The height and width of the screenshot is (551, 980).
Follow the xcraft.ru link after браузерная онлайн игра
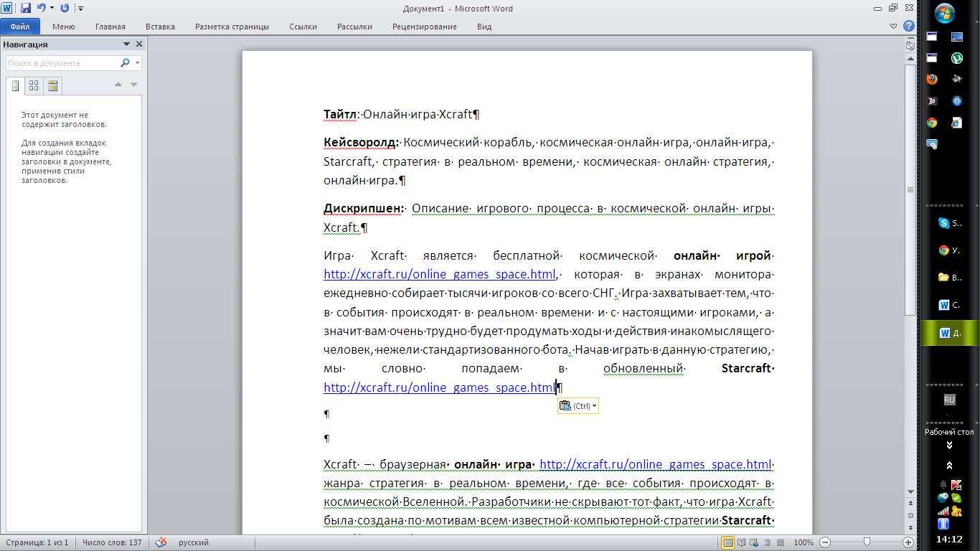[x=655, y=464]
